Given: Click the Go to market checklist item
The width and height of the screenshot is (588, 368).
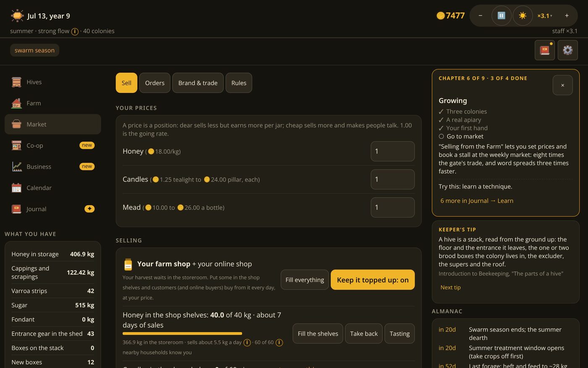Looking at the screenshot, I should pos(461,136).
